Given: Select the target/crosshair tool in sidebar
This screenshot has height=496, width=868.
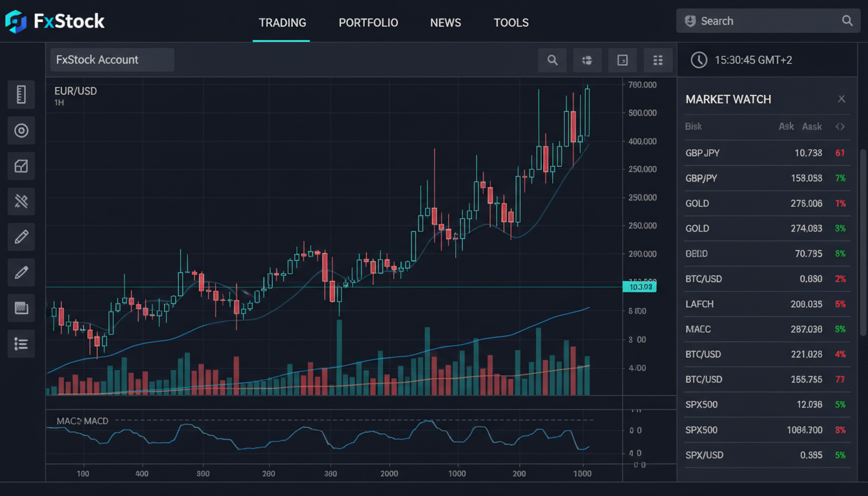Looking at the screenshot, I should [21, 130].
